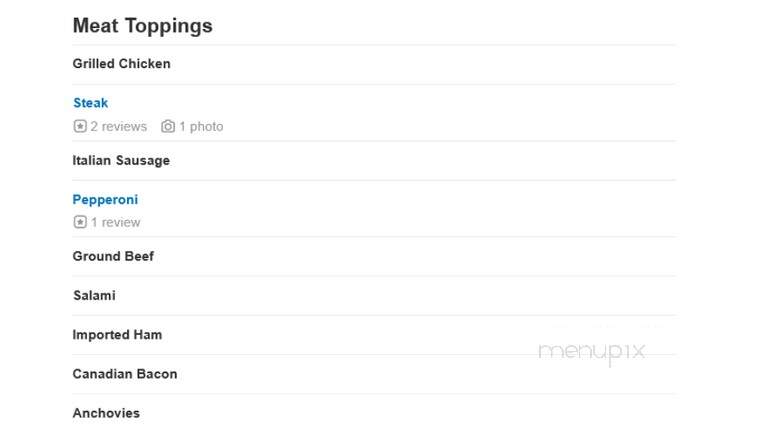Click the star icon beside Pepperoni review
This screenshot has height=434, width=771.
click(80, 222)
